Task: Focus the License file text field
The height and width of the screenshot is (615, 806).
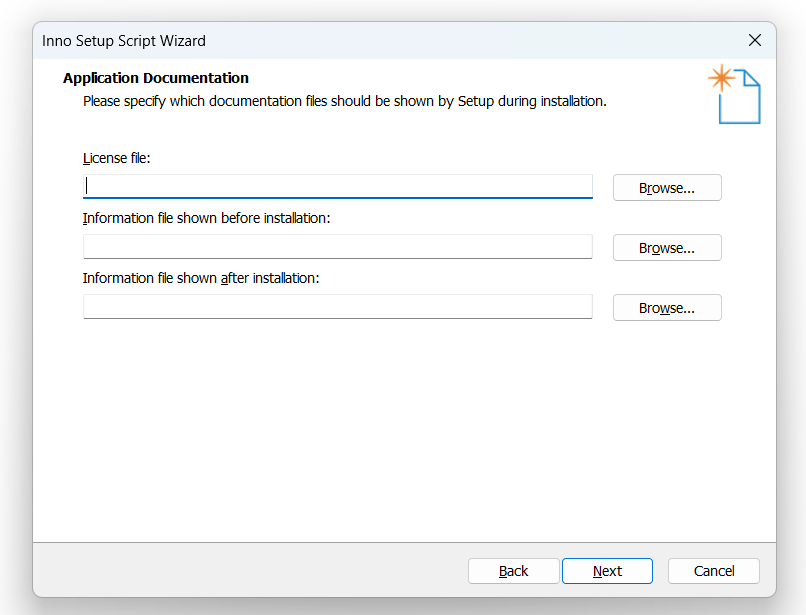Action: (x=338, y=186)
